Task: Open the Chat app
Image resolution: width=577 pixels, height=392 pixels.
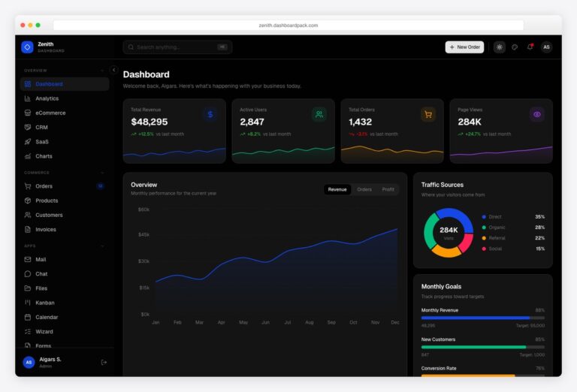Action: (65, 274)
